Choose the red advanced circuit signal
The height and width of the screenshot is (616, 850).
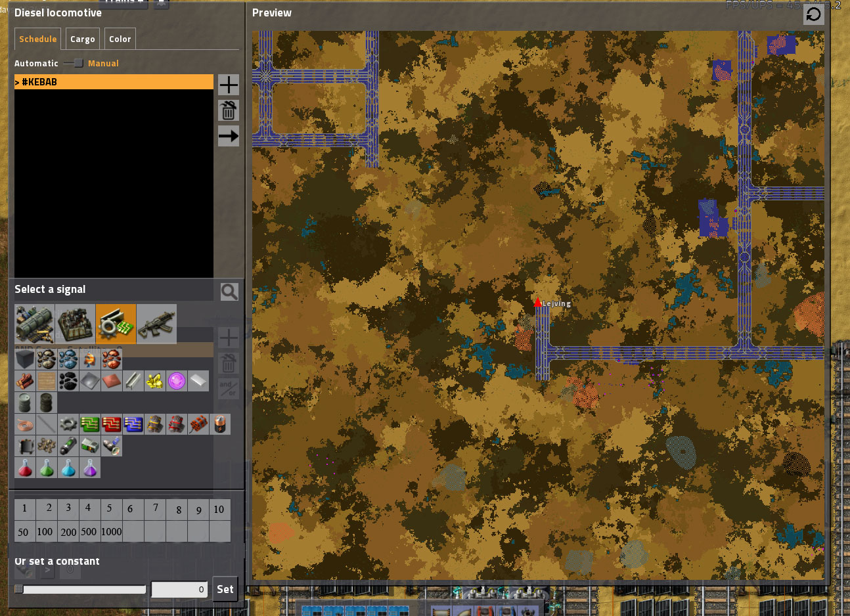[x=112, y=424]
